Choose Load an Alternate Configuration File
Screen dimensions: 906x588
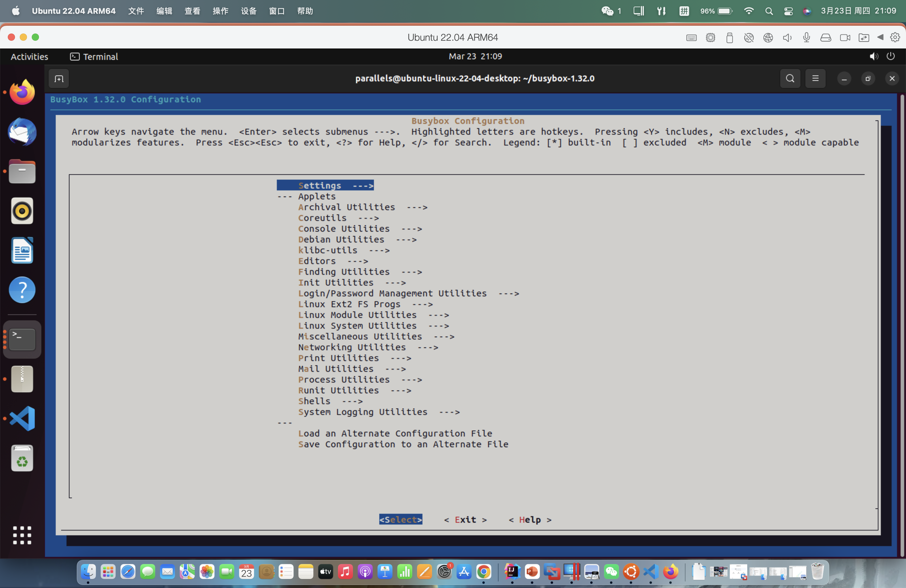[395, 433]
